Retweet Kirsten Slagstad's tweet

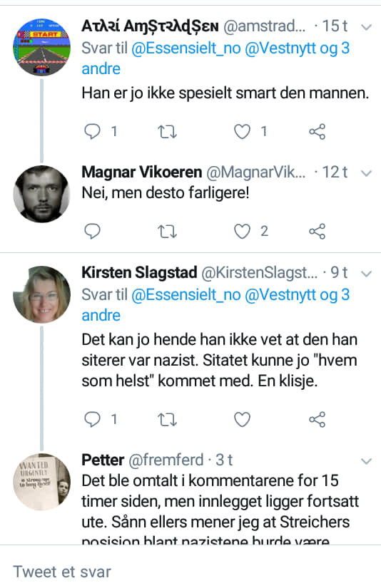pos(167,419)
